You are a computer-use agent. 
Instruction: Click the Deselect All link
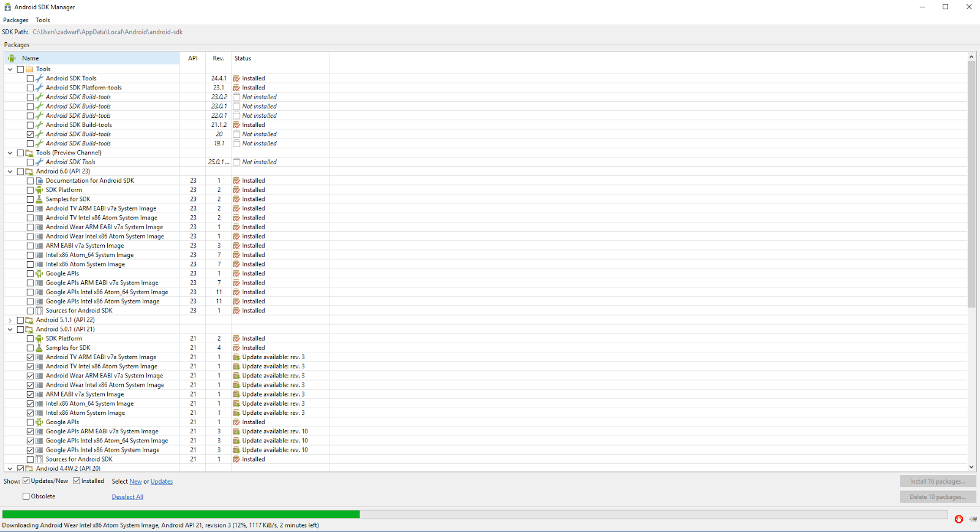127,497
